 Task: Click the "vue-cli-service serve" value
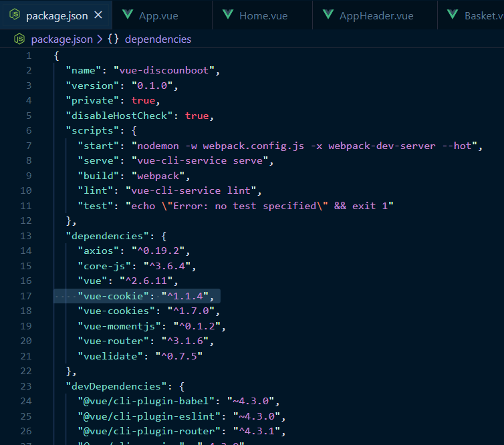[x=200, y=160]
